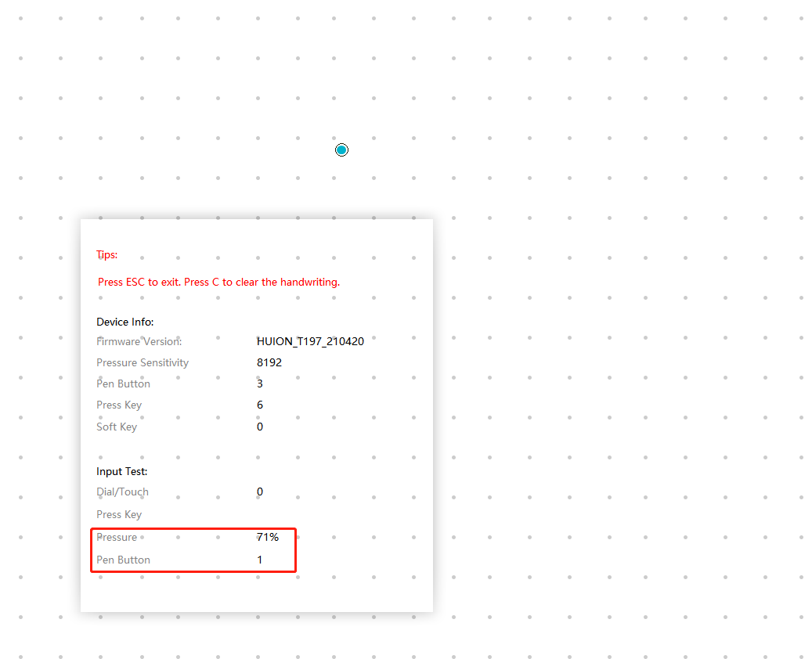The width and height of the screenshot is (812, 659).
Task: Click the 'Device Info:' heading
Action: (x=125, y=322)
